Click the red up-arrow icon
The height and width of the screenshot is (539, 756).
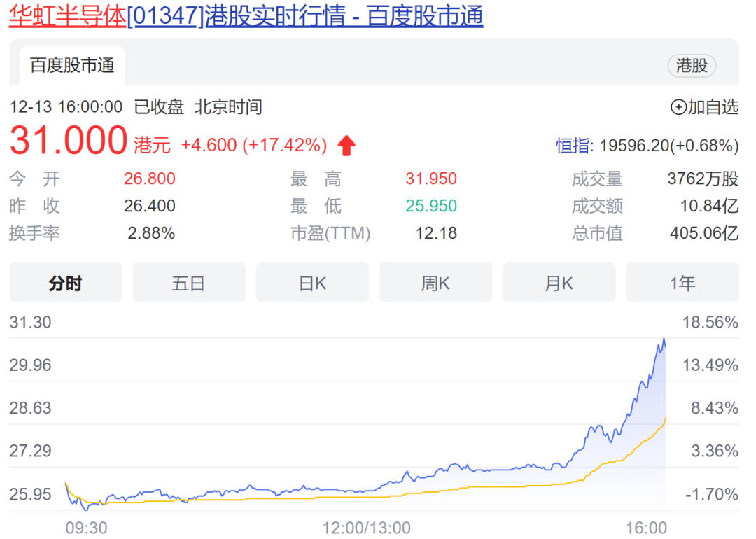tap(346, 145)
